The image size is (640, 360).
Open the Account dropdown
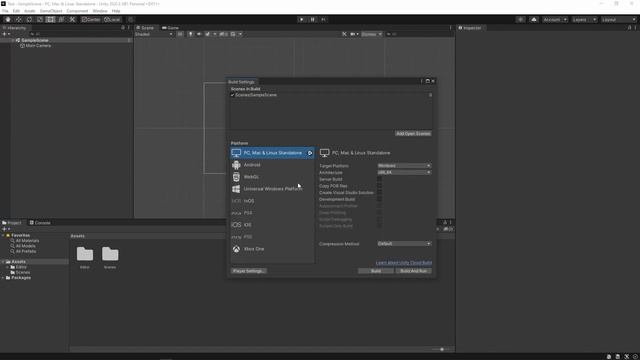tap(555, 20)
